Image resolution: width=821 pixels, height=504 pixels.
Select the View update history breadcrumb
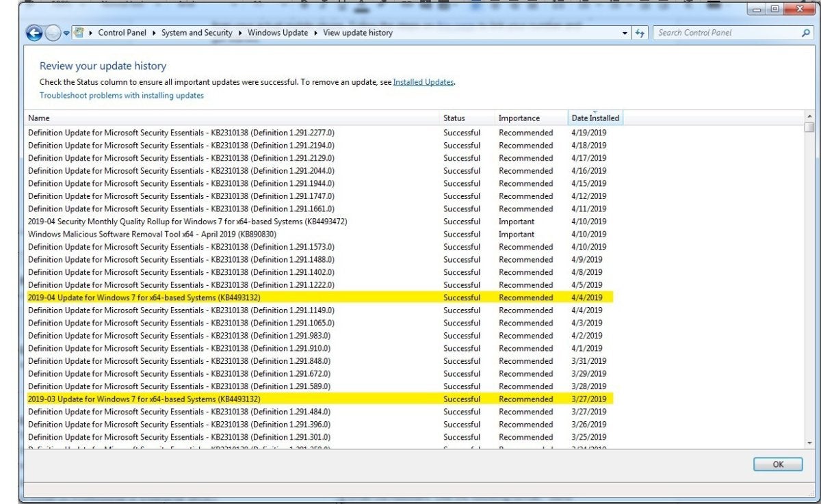pyautogui.click(x=358, y=33)
